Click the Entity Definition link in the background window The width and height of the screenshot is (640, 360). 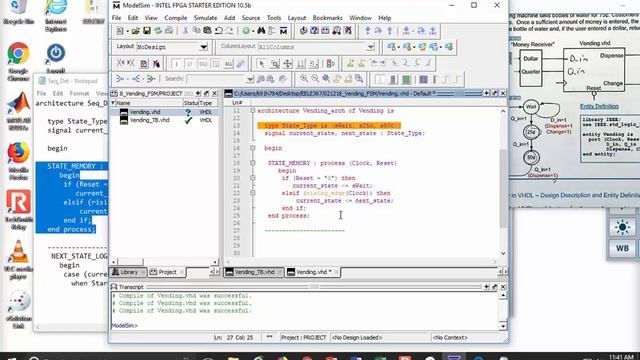pyautogui.click(x=599, y=106)
